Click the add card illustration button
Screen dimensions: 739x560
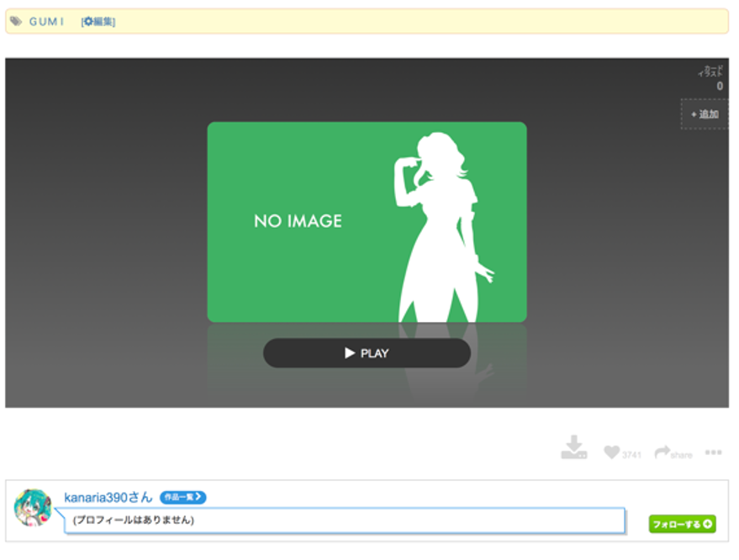(705, 114)
